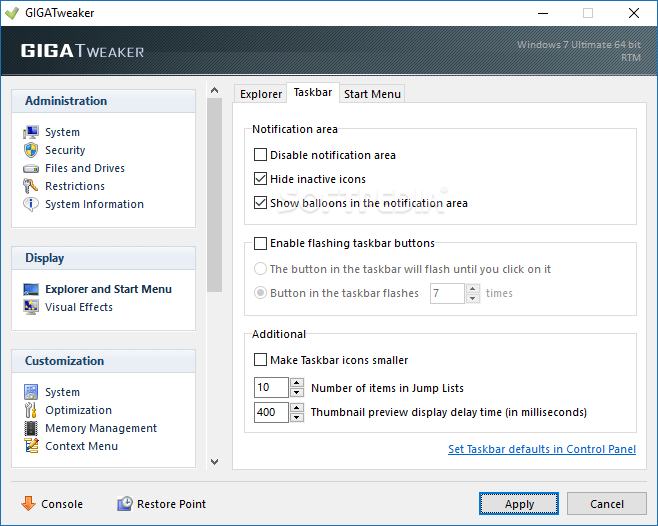Select Button in the taskbar flashes radio
Viewport: 658px width, 526px height.
point(260,293)
